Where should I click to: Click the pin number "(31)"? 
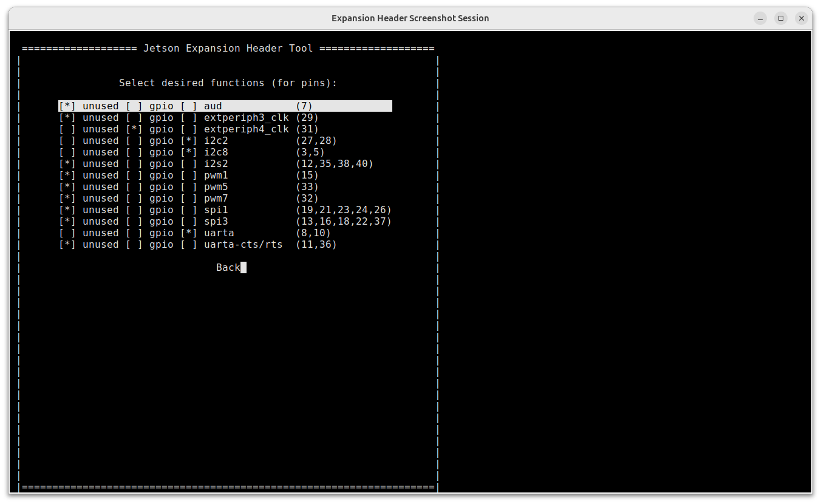pos(307,129)
